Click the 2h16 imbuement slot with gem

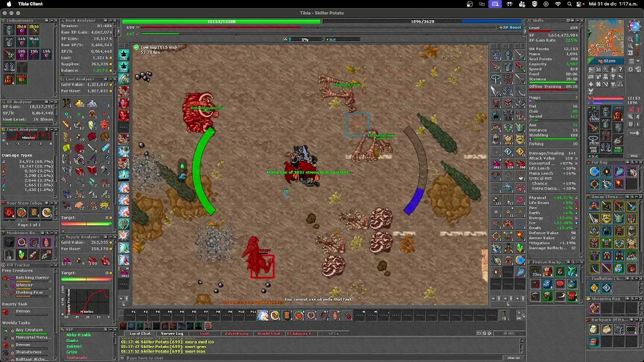pyautogui.click(x=22, y=30)
